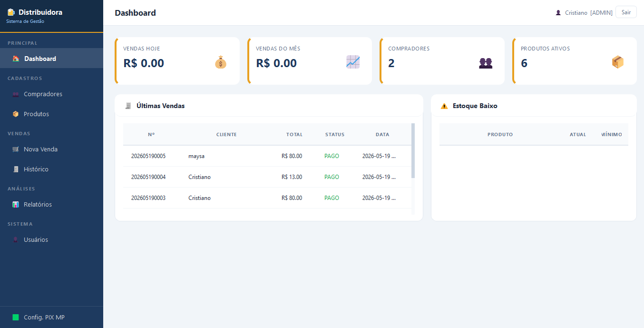Click the Compradores count 2
Viewport: 644px width, 328px height.
[391, 63]
